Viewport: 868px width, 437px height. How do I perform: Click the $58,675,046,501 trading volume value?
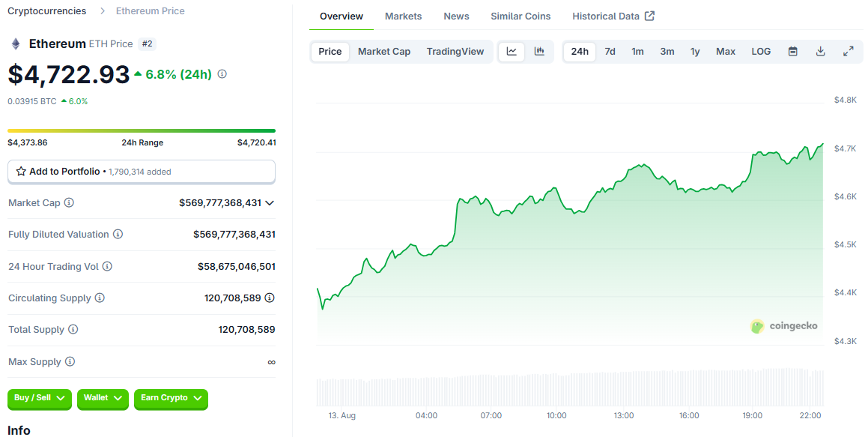coord(237,266)
